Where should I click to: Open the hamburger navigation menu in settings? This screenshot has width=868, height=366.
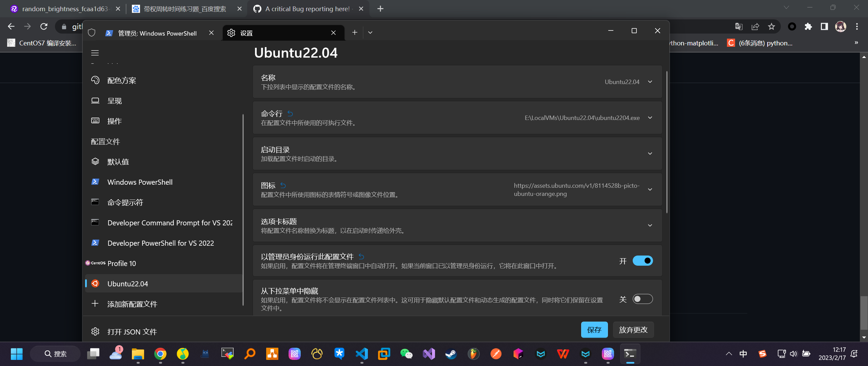click(x=95, y=53)
